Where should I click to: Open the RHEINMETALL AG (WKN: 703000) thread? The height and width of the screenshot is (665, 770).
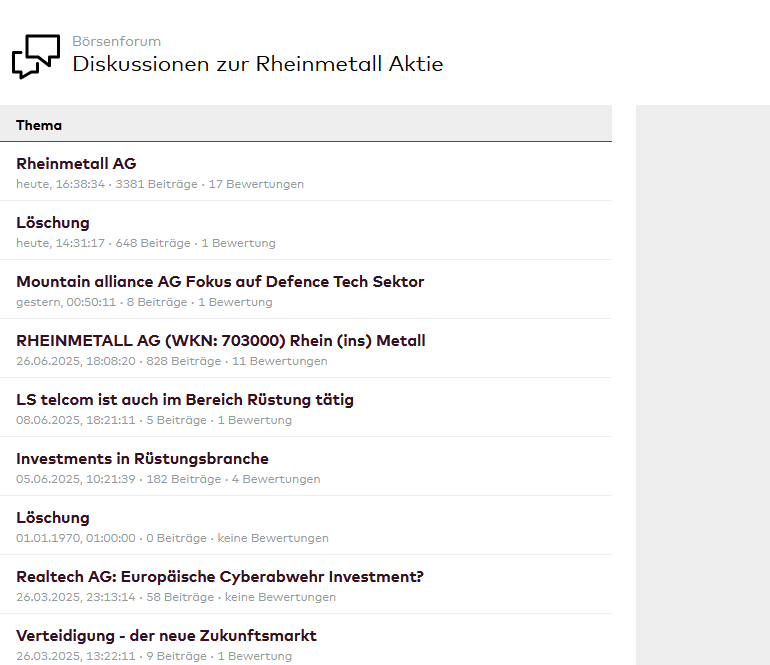(x=221, y=341)
